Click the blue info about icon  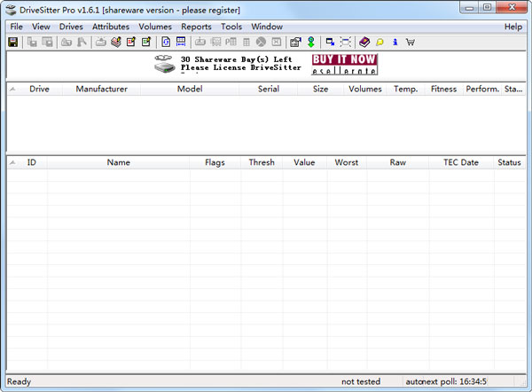[395, 42]
